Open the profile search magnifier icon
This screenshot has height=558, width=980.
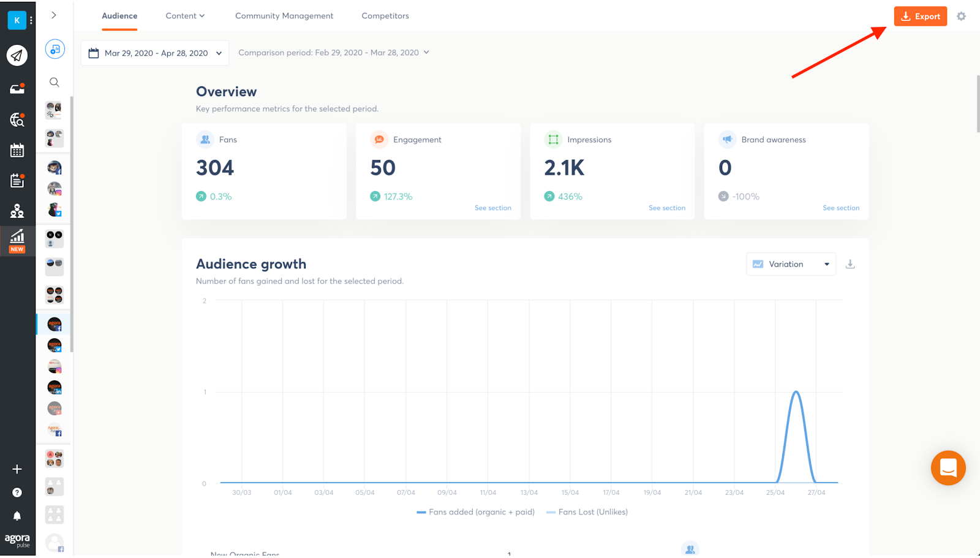point(54,81)
